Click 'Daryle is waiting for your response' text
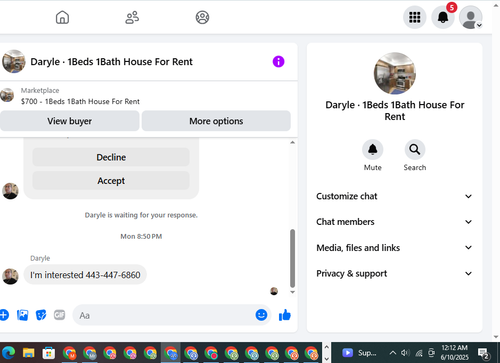500x363 pixels. pos(141,215)
